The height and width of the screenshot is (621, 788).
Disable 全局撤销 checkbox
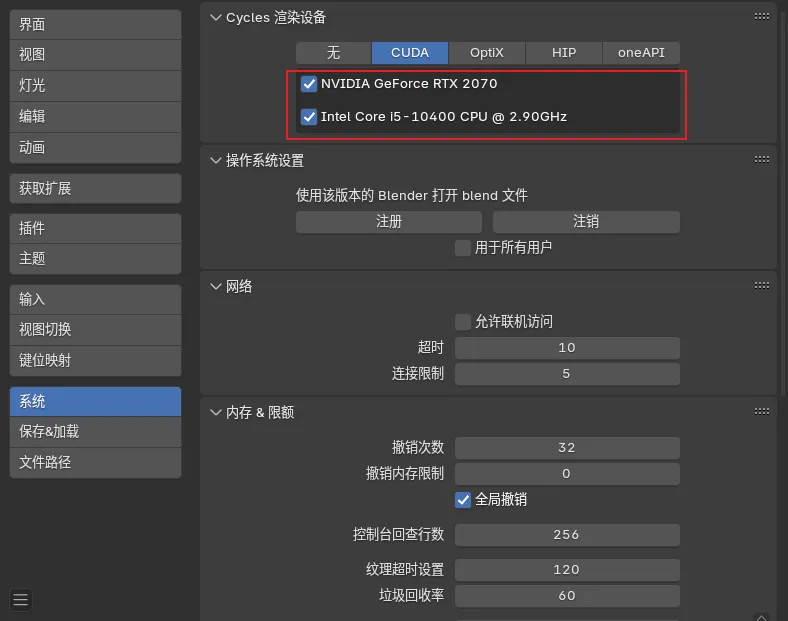coord(463,499)
